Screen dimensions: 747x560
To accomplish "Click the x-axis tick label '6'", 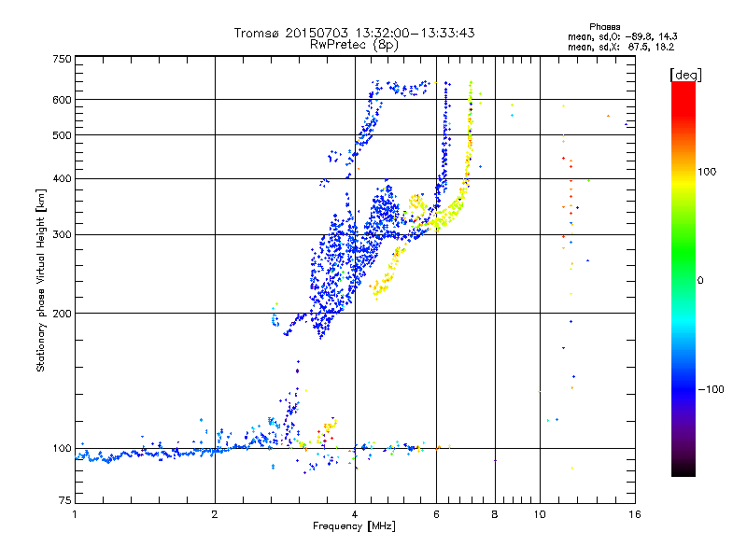I will (436, 514).
